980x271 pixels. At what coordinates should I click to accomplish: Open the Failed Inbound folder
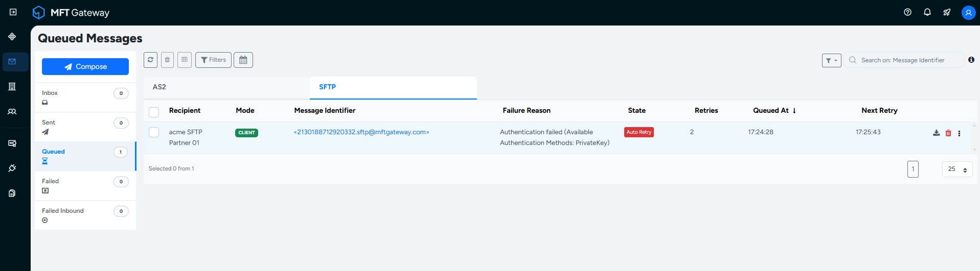coord(85,215)
